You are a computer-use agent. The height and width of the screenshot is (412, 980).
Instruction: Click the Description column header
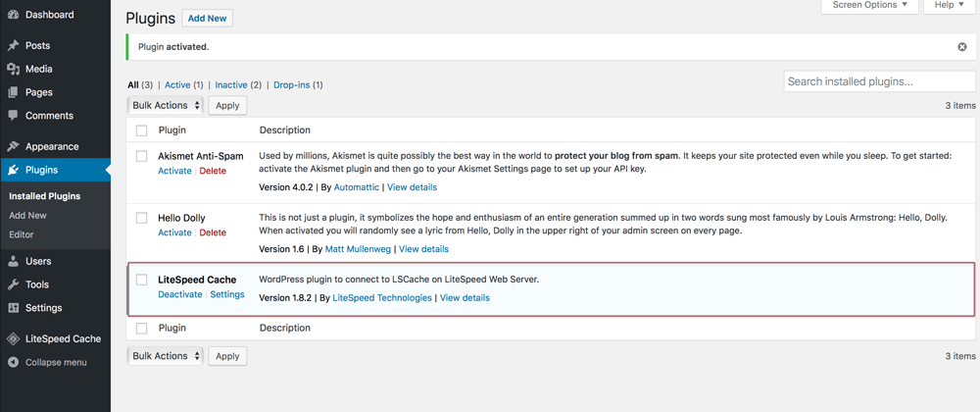click(285, 130)
